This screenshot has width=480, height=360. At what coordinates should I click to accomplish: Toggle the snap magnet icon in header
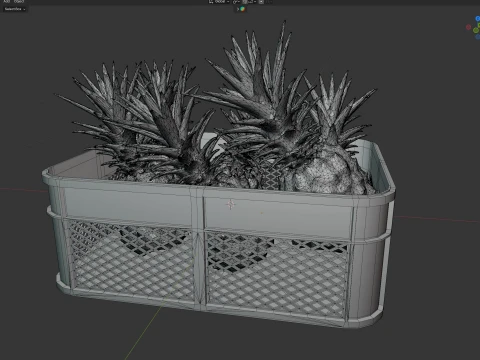pos(245,2)
